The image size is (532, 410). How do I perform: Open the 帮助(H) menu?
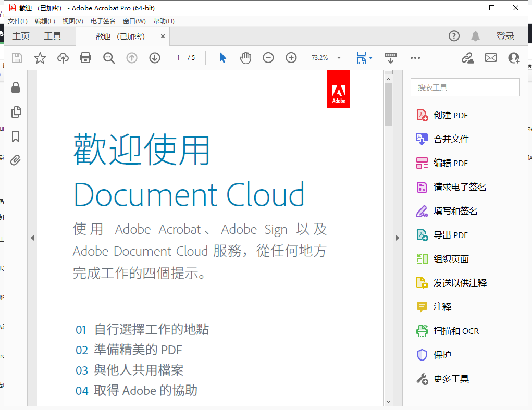pos(164,21)
